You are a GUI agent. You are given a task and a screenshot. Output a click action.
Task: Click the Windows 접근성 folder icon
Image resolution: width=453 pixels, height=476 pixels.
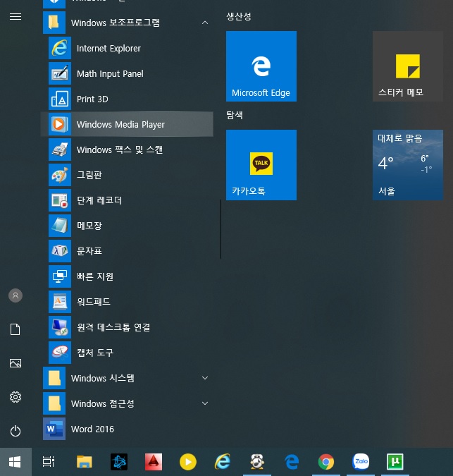[x=54, y=403]
